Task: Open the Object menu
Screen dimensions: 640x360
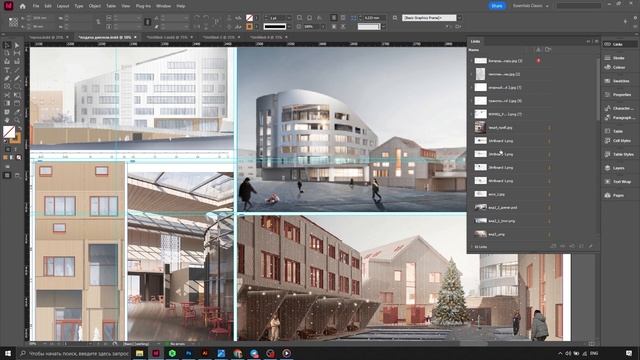Action: [95, 6]
